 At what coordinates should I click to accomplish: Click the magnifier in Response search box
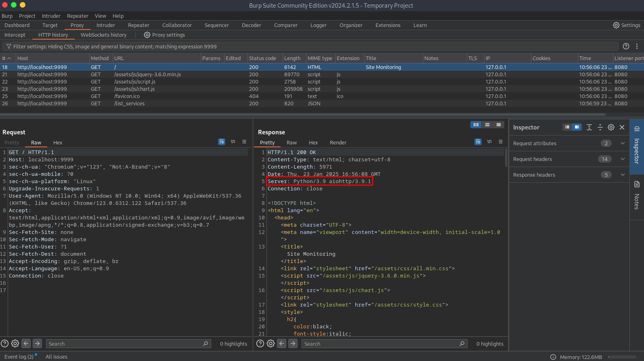pyautogui.click(x=462, y=344)
